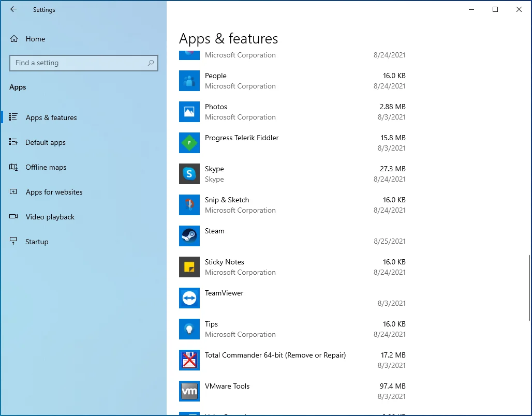
Task: Click the People app icon
Action: point(189,81)
